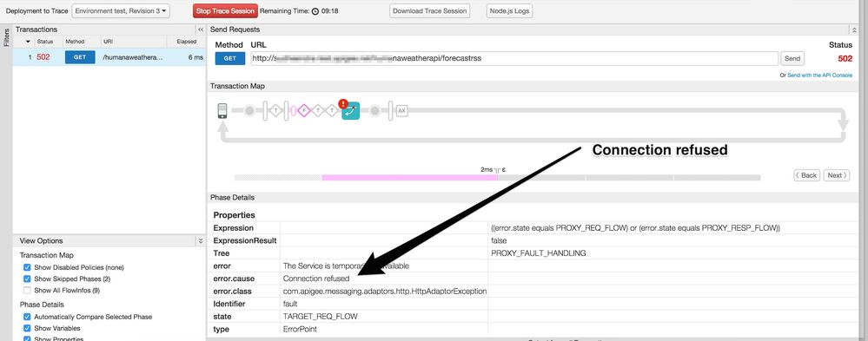The image size is (868, 341).
Task: Toggle Automatically Compare Selected Phase checkbox
Action: [x=27, y=317]
